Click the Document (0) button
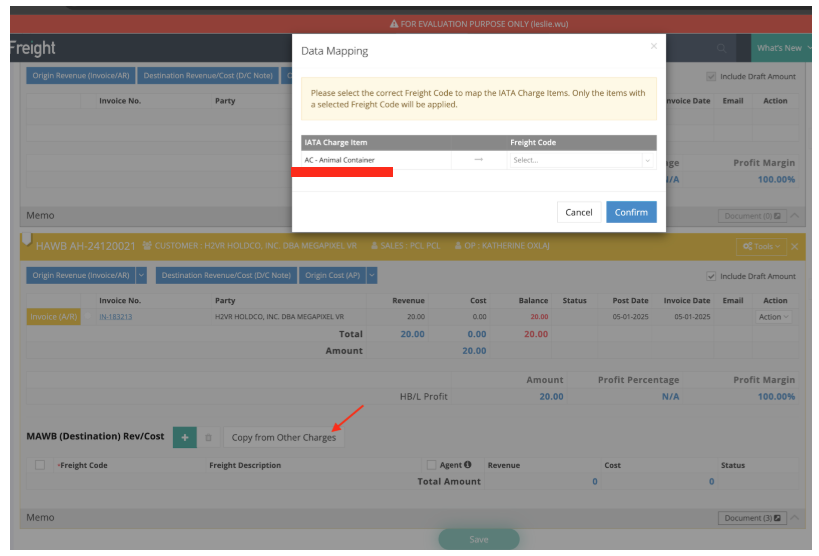 pos(751,216)
